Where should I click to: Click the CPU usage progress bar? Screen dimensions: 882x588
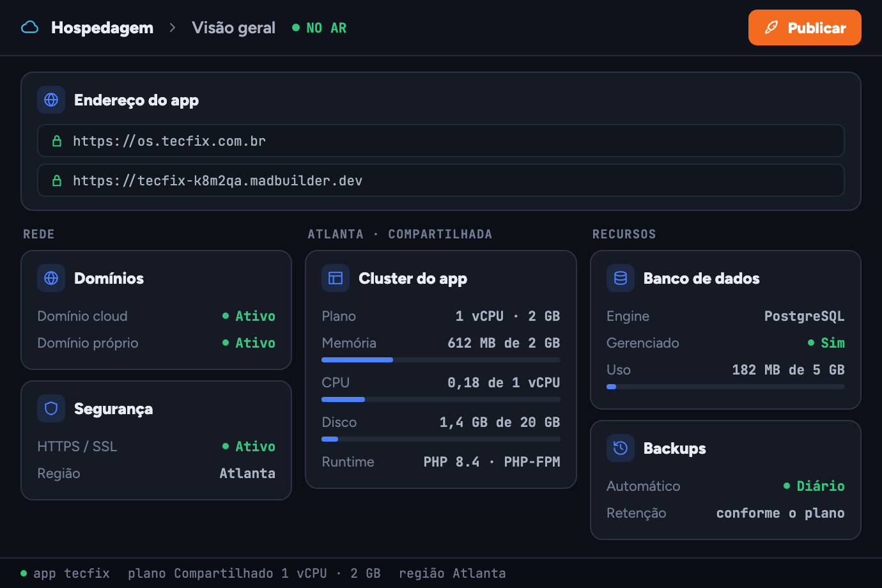(x=441, y=399)
